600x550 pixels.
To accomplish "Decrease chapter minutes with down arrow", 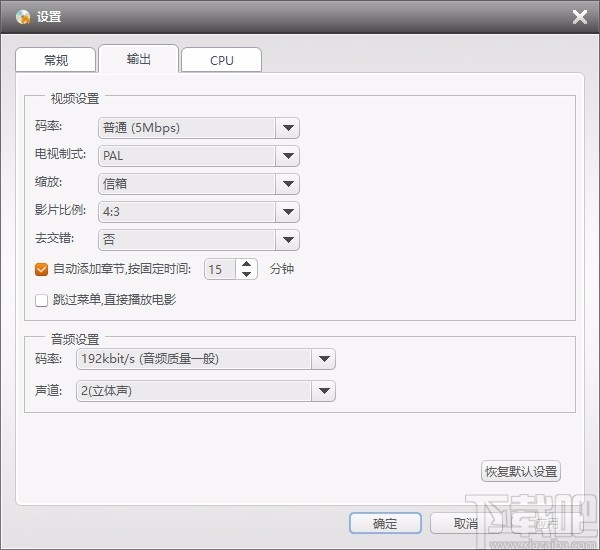I will click(246, 274).
